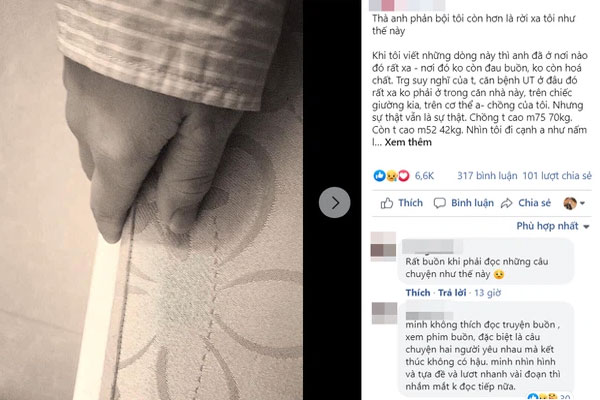Click the blue like reaction icon
The width and height of the screenshot is (600, 400).
379,176
